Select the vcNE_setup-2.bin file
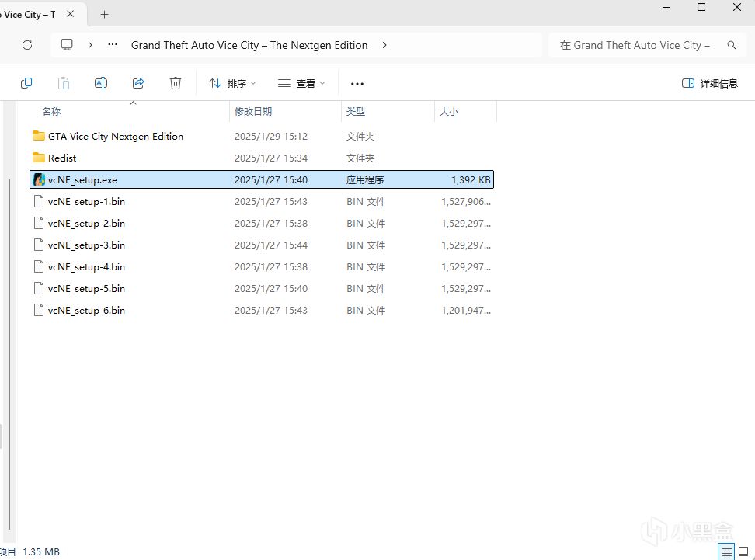Screen dimensions: 755x560 tap(262, 223)
